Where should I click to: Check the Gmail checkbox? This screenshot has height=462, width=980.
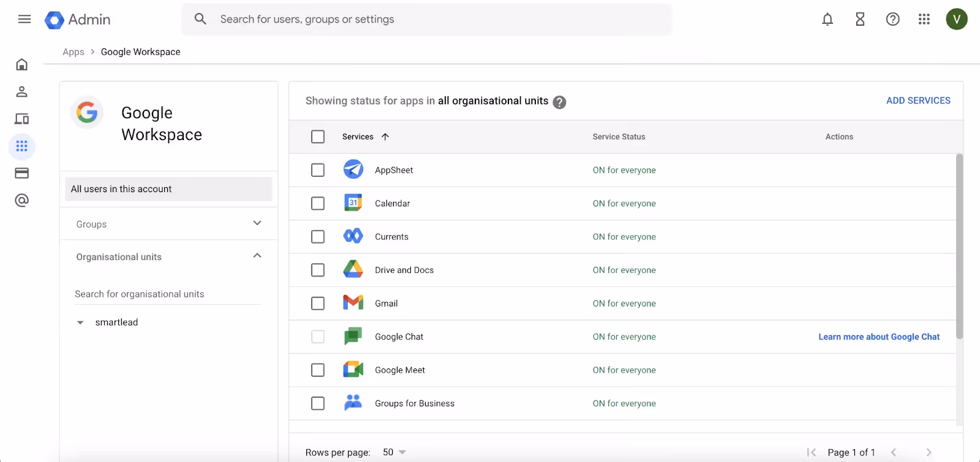(x=318, y=304)
